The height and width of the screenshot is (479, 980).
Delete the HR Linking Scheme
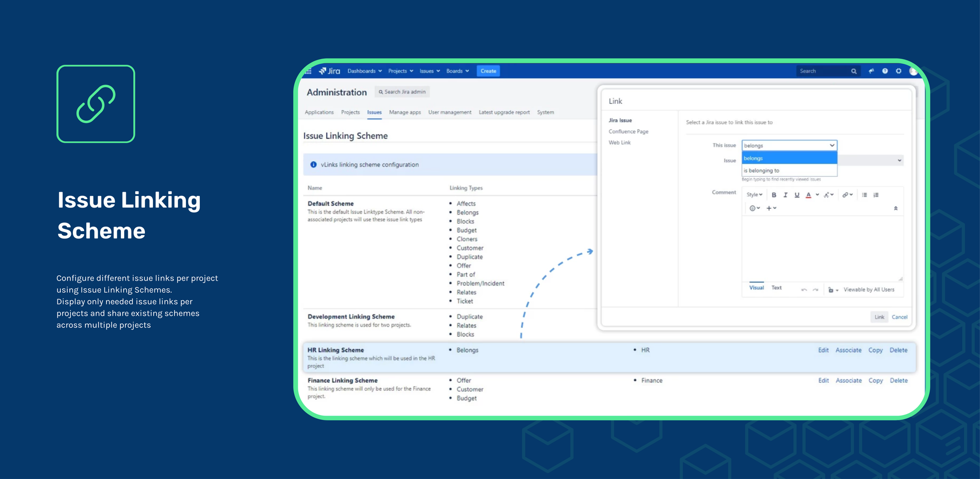(899, 350)
